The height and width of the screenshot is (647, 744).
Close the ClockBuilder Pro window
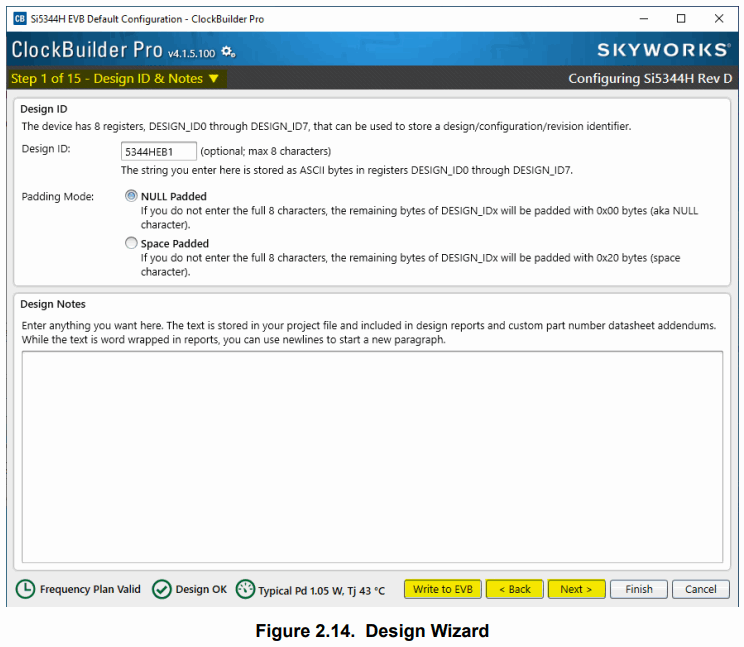pos(719,18)
